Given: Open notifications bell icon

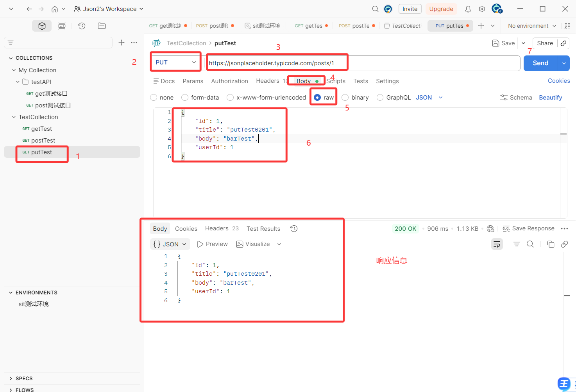Looking at the screenshot, I should coord(468,9).
